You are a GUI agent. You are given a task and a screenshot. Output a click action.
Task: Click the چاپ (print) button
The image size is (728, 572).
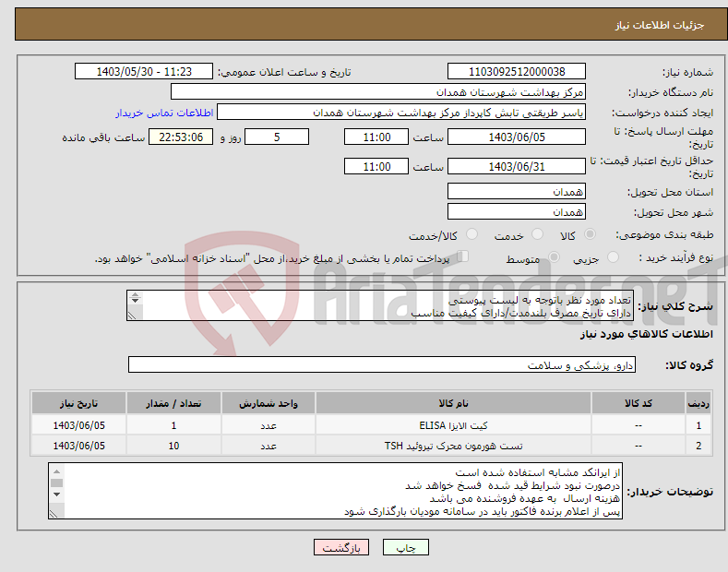[405, 547]
